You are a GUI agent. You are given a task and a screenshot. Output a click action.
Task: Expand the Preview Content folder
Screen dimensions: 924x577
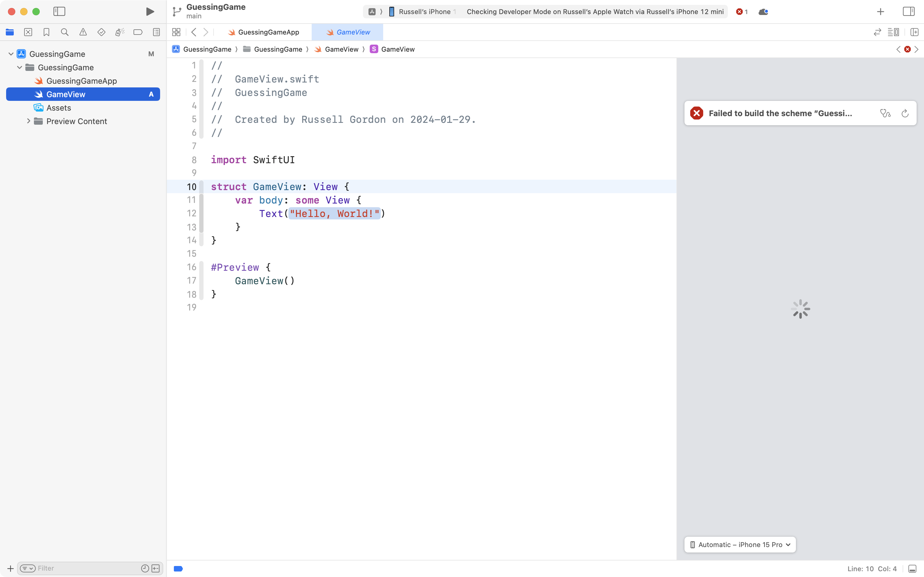(28, 121)
